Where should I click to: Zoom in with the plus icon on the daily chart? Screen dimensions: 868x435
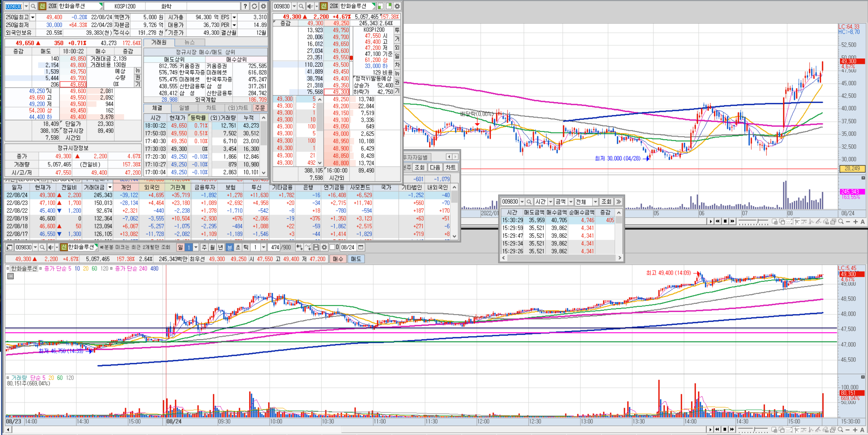[x=856, y=221]
